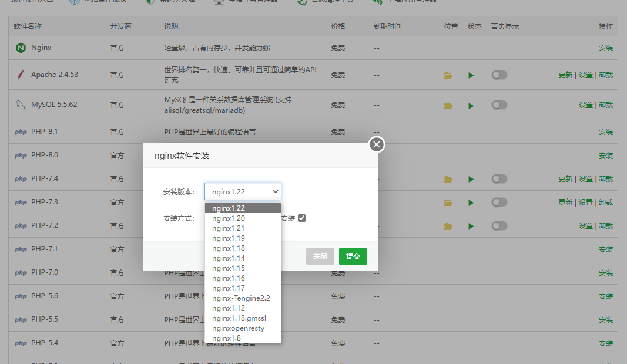Click the Apache feather icon

pyautogui.click(x=21, y=75)
